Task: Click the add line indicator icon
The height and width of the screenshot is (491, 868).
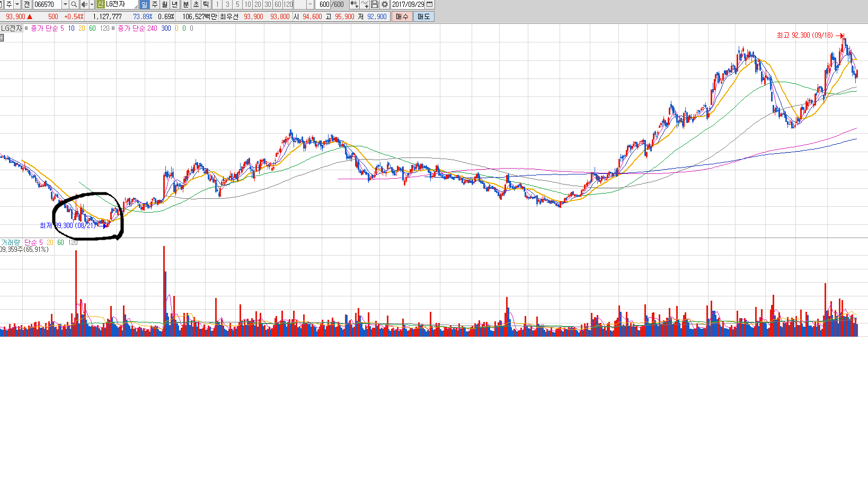Action: point(365,4)
